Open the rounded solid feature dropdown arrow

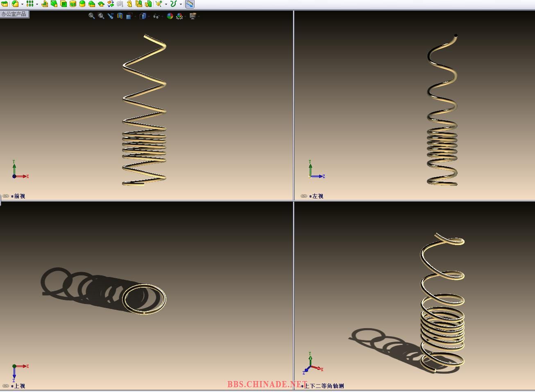tap(22, 4)
